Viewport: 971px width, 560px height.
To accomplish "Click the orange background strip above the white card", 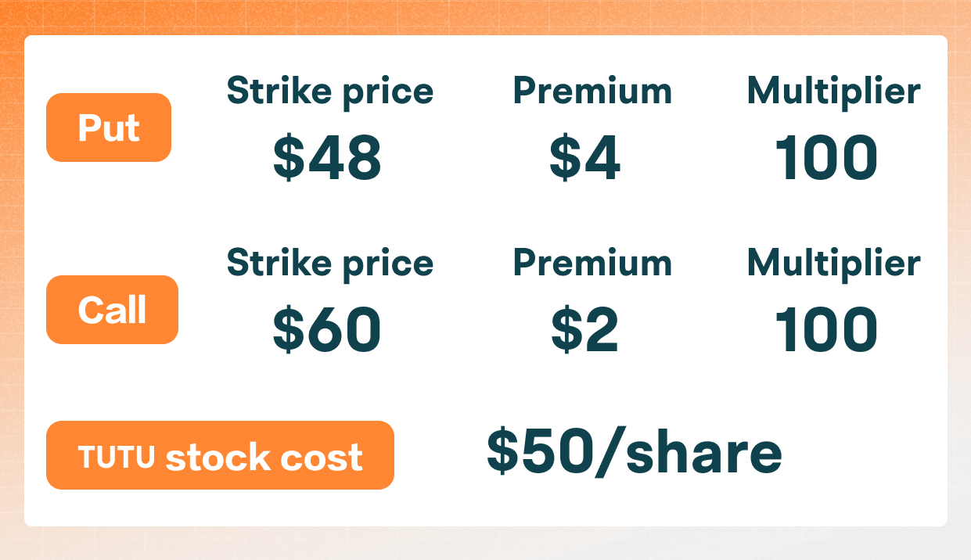I will pyautogui.click(x=485, y=17).
